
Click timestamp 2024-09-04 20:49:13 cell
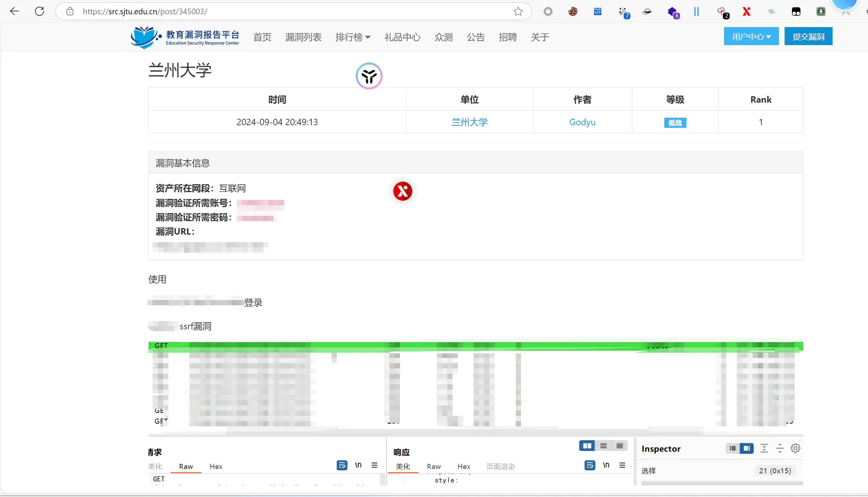pos(277,122)
